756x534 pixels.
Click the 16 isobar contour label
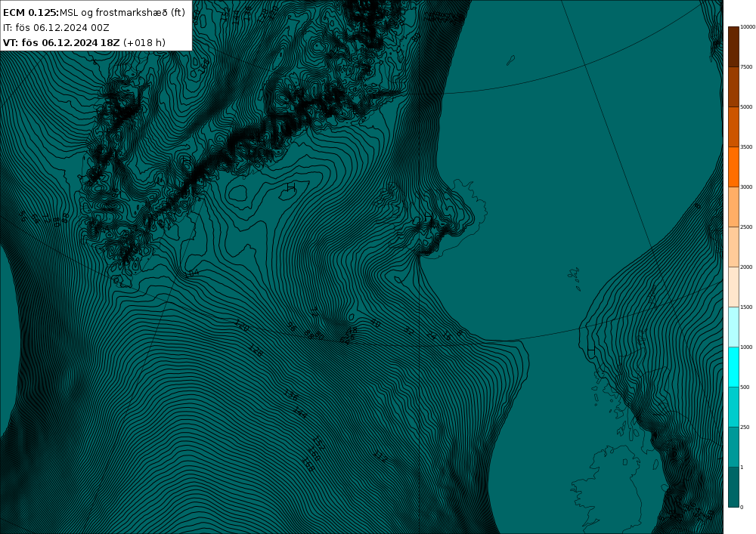point(447,337)
